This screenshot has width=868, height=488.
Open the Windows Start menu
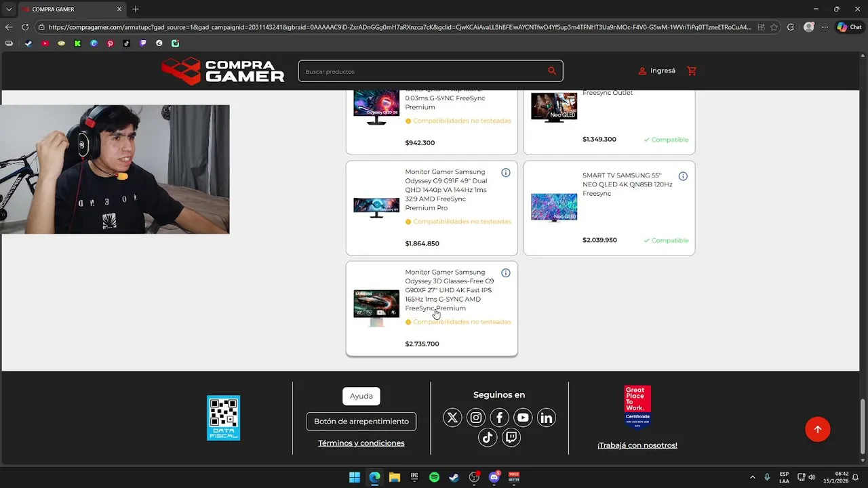pos(355,477)
